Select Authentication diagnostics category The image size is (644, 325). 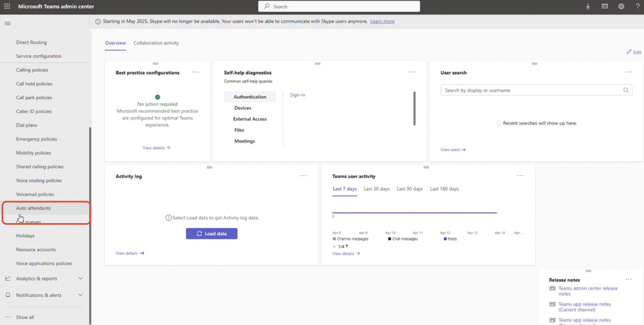tap(250, 97)
